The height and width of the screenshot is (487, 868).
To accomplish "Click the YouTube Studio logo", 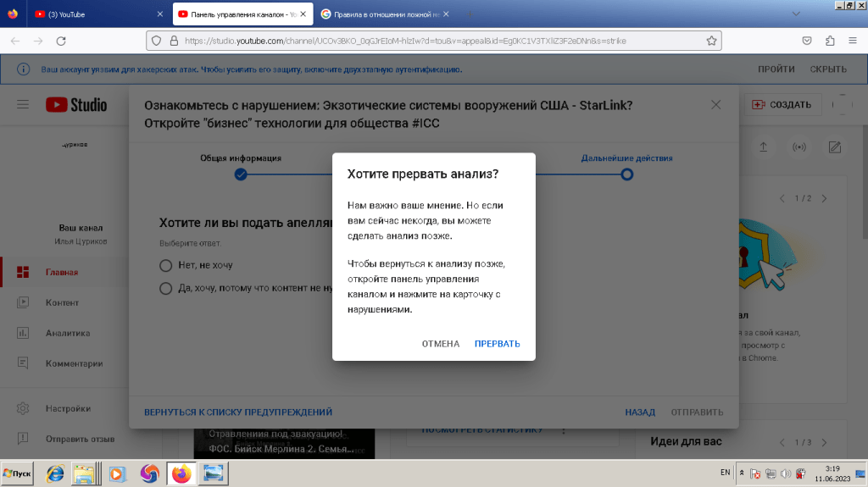I will click(x=76, y=105).
